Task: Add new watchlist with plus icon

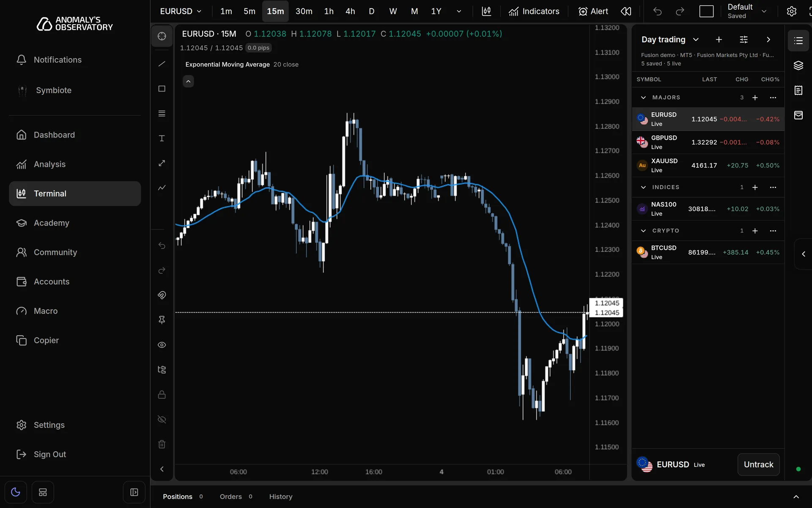Action: (x=719, y=39)
